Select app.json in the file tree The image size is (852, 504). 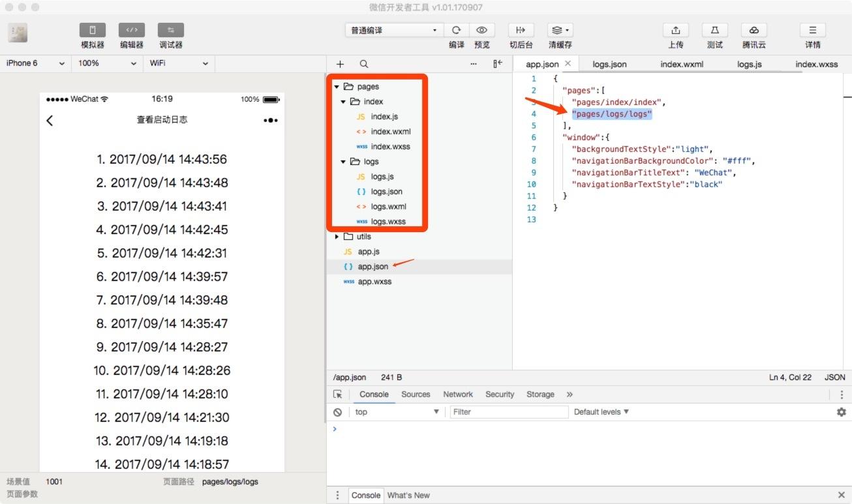coord(419,267)
